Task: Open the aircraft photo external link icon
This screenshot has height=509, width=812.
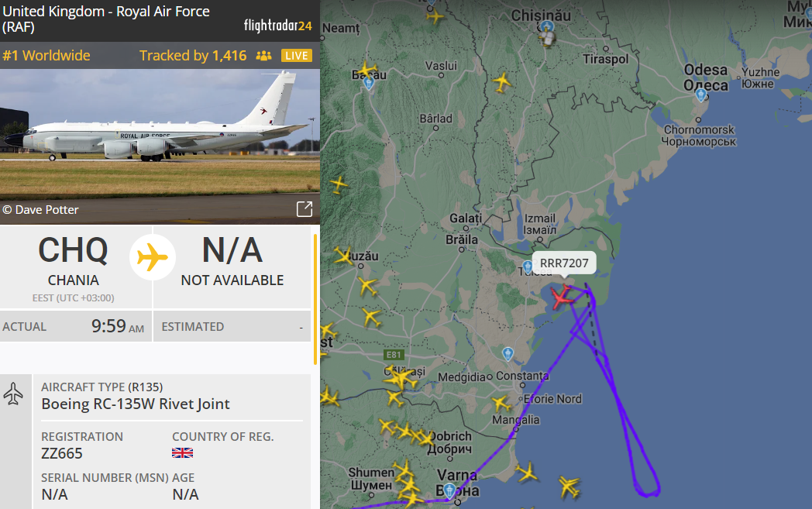Action: (304, 208)
